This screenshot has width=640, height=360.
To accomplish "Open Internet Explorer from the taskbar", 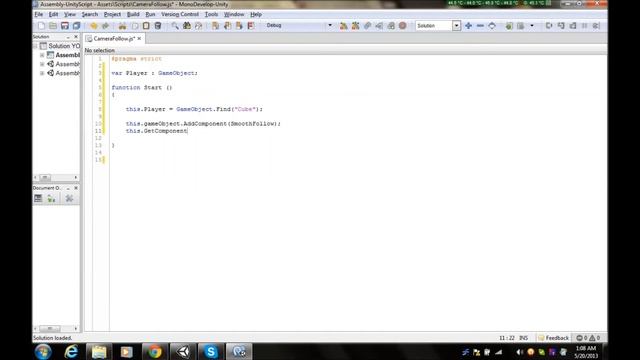I will point(71,351).
